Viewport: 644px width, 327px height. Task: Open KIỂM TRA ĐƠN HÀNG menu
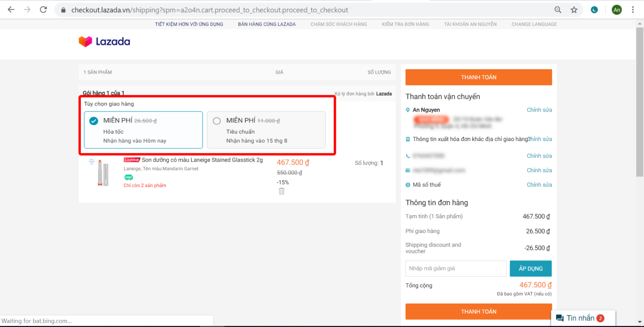(x=405, y=24)
